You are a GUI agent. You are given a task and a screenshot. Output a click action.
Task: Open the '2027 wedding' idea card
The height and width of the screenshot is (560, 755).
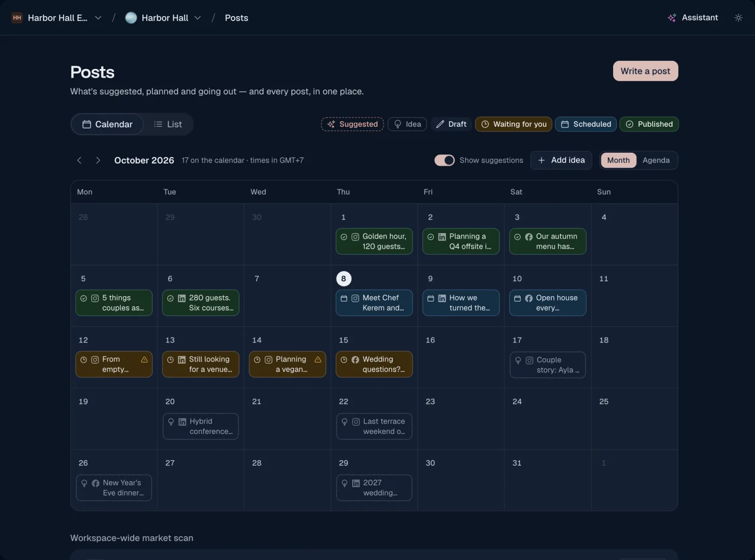coord(374,488)
